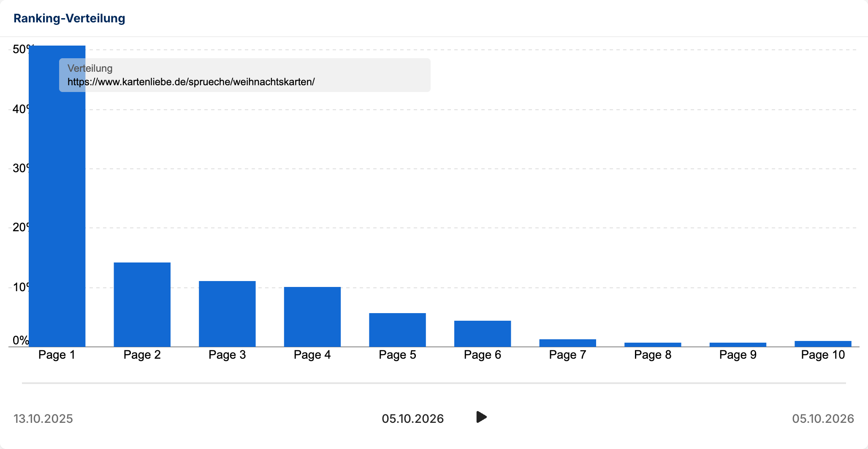Image resolution: width=868 pixels, height=449 pixels.
Task: Click the Page 1 axis label
Action: coord(57,355)
